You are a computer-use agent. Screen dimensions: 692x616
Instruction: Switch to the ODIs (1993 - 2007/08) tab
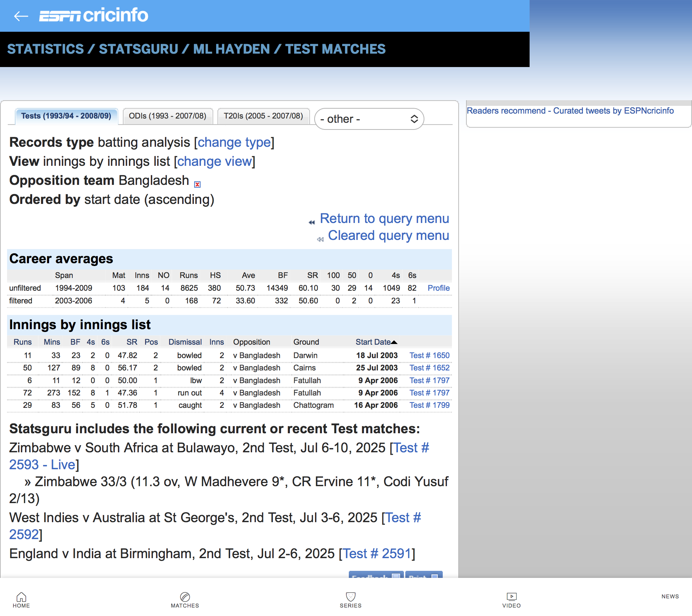coord(167,116)
